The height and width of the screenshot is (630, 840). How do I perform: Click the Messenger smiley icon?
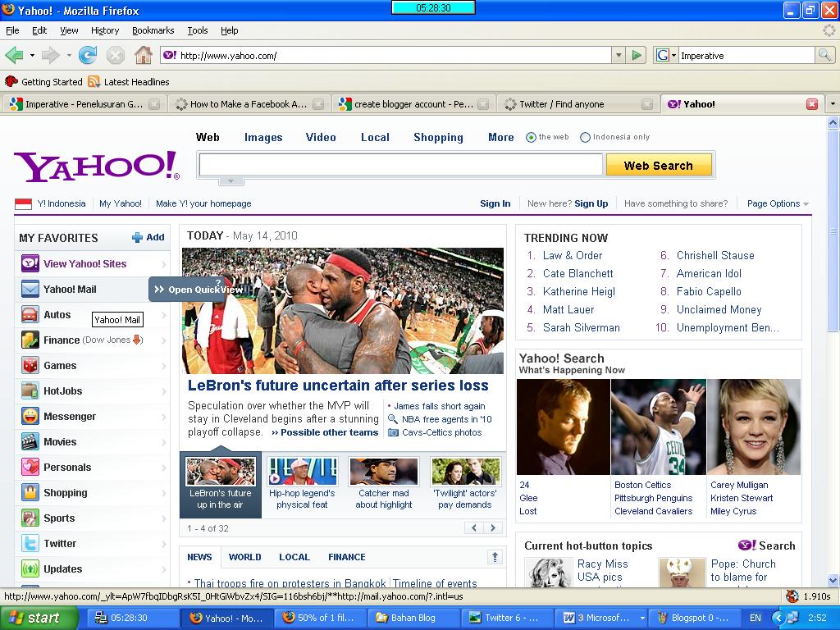30,416
